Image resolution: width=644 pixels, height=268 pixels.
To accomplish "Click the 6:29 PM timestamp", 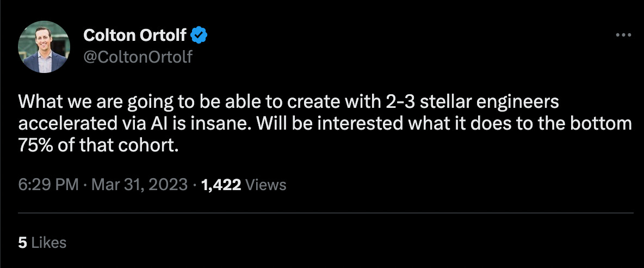I will (49, 185).
